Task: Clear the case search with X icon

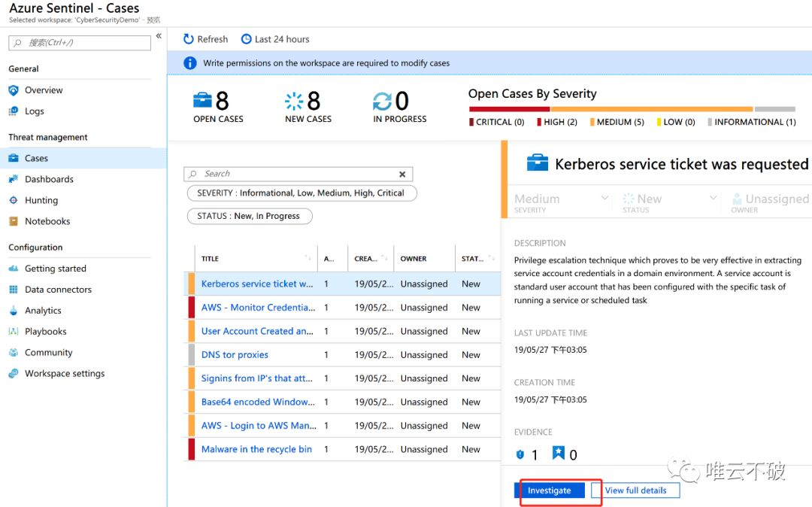Action: click(x=402, y=175)
